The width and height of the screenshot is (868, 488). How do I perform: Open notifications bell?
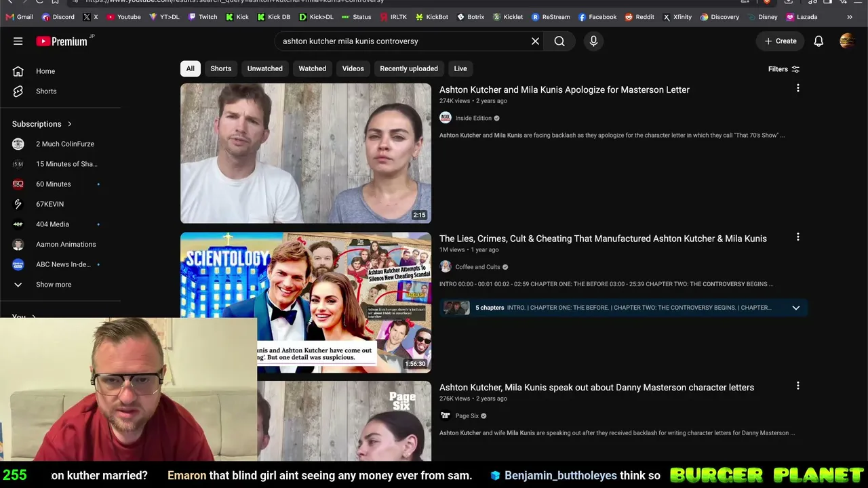point(818,41)
